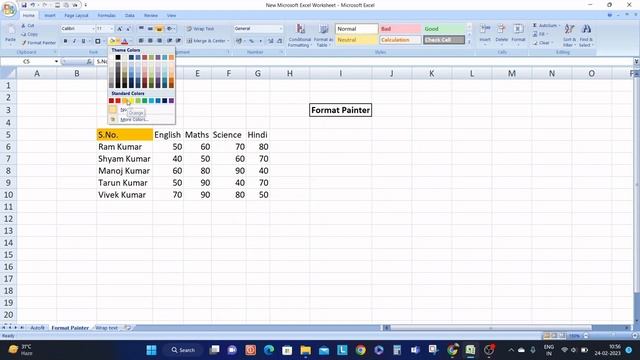Toggle Middle Align in the ribbon

[x=150, y=29]
